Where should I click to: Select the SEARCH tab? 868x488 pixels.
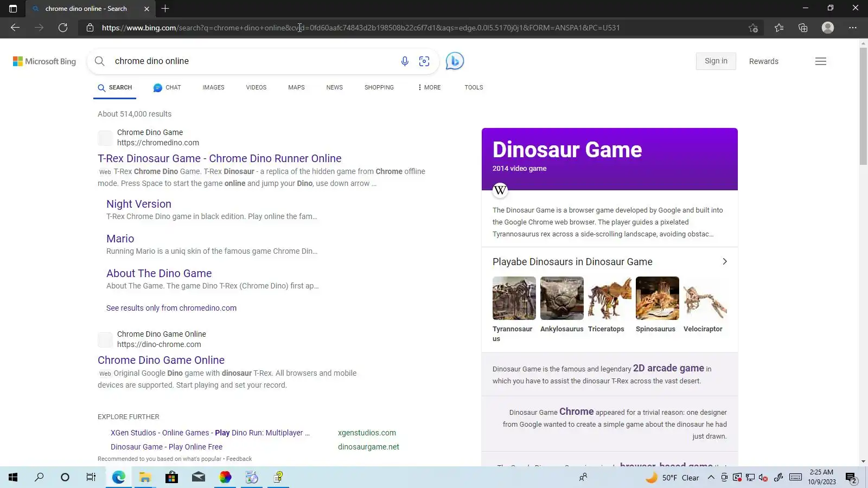point(115,87)
